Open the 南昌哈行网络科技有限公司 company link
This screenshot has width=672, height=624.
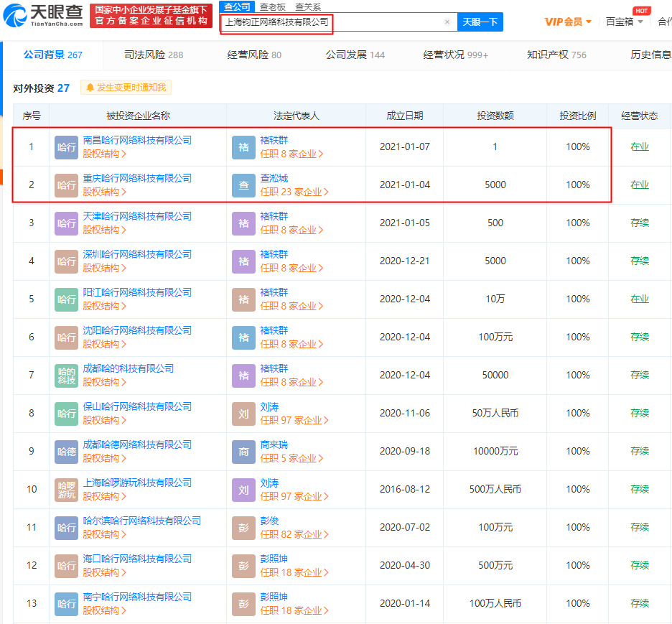[137, 140]
